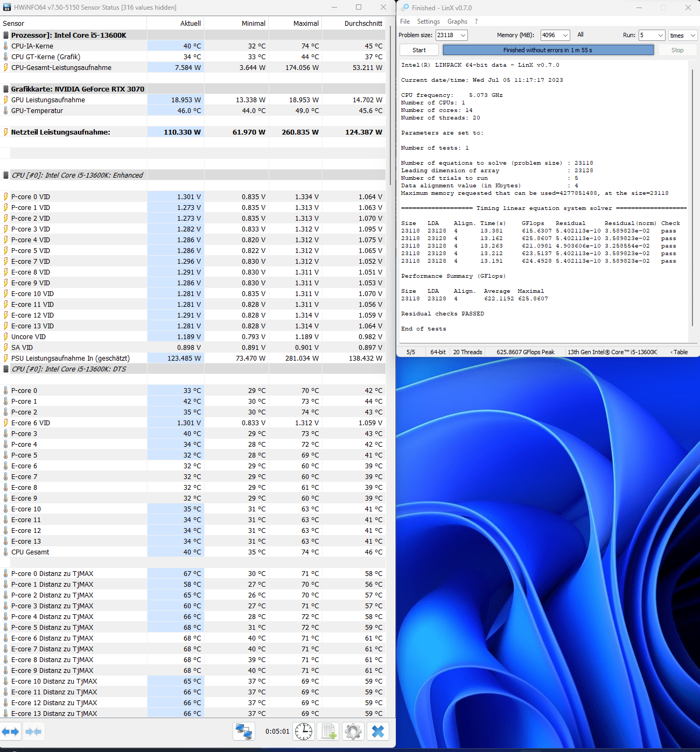Click the blue X close-sensors icon in HWiNFO

tap(378, 732)
